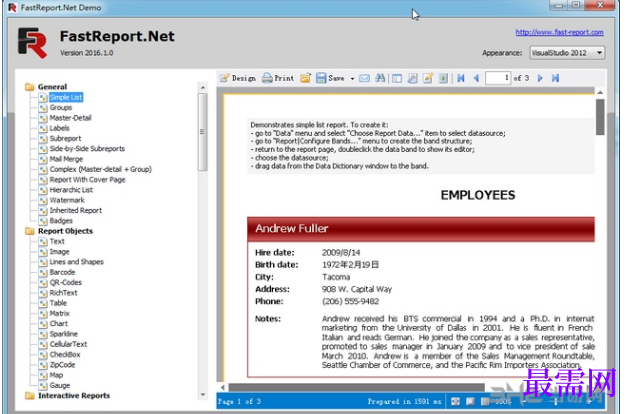
Task: Click the Barcode item icon
Action: coord(43,272)
